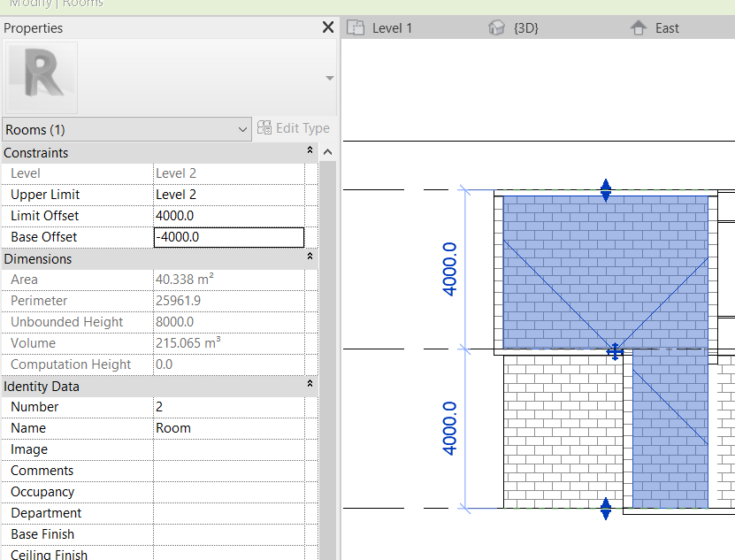This screenshot has height=560, width=735.
Task: Click the Properties scrollbar up arrow
Action: click(327, 152)
